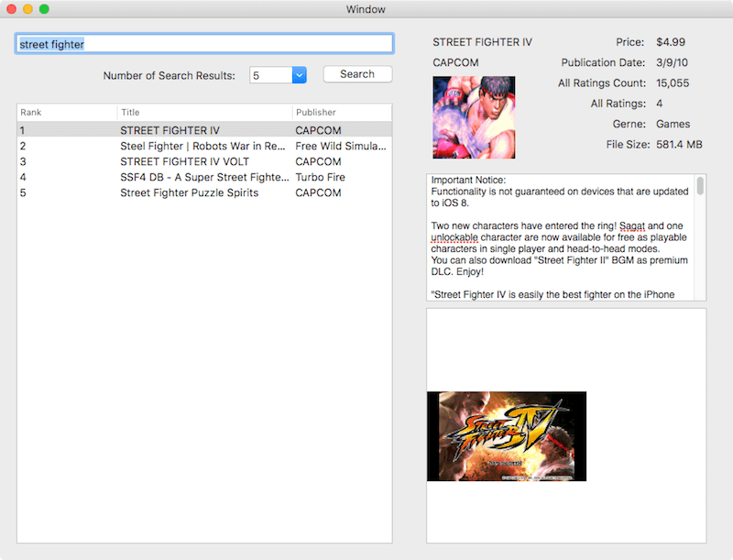
Task: Maximize the window with the green button
Action: [x=44, y=9]
